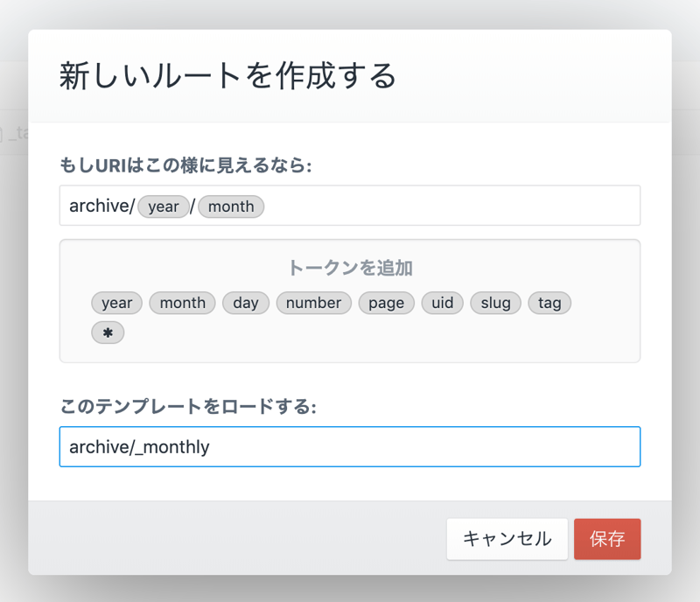Select the month token inside the URI field

[x=231, y=206]
